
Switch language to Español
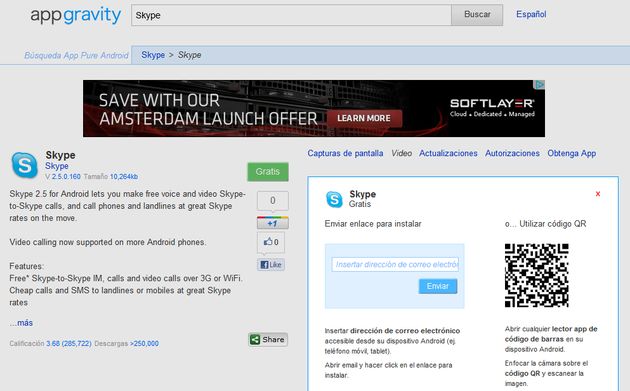(x=531, y=14)
